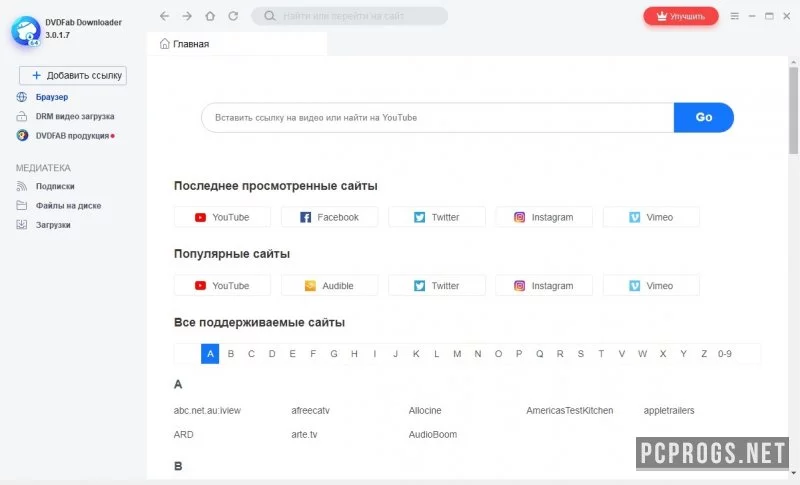The width and height of the screenshot is (800, 485).
Task: Open Twitter under Популярные сайты
Action: click(437, 286)
